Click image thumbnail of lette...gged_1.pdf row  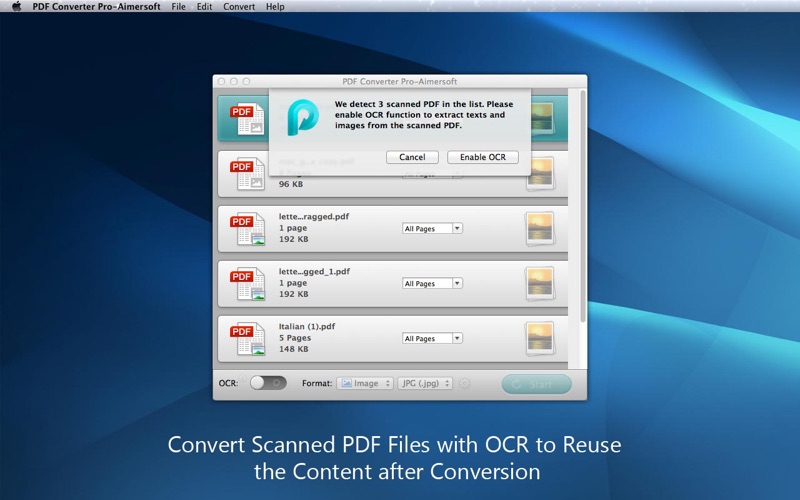point(540,283)
